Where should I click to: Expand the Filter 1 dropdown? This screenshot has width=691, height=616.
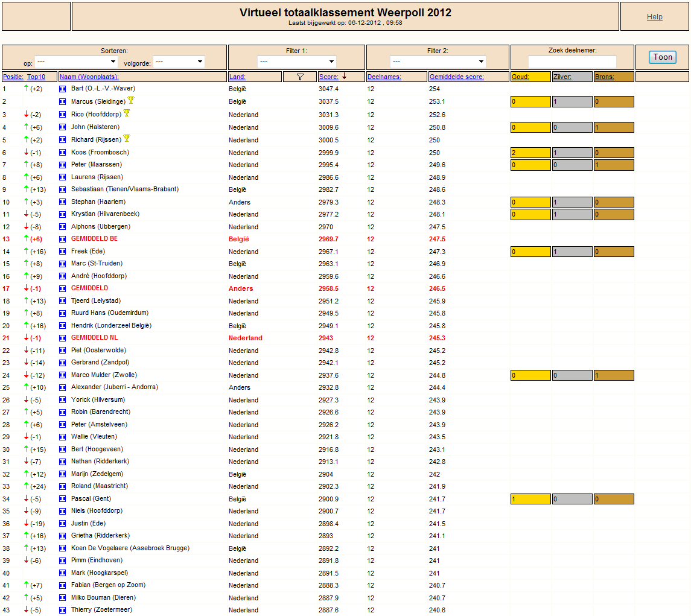[296, 62]
